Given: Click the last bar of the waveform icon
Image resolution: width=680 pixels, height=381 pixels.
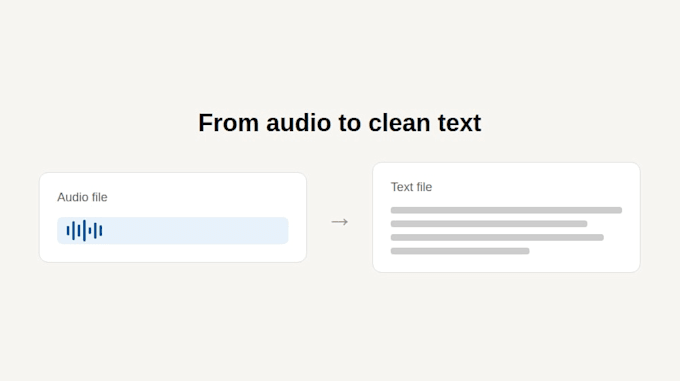Looking at the screenshot, I should pos(101,231).
